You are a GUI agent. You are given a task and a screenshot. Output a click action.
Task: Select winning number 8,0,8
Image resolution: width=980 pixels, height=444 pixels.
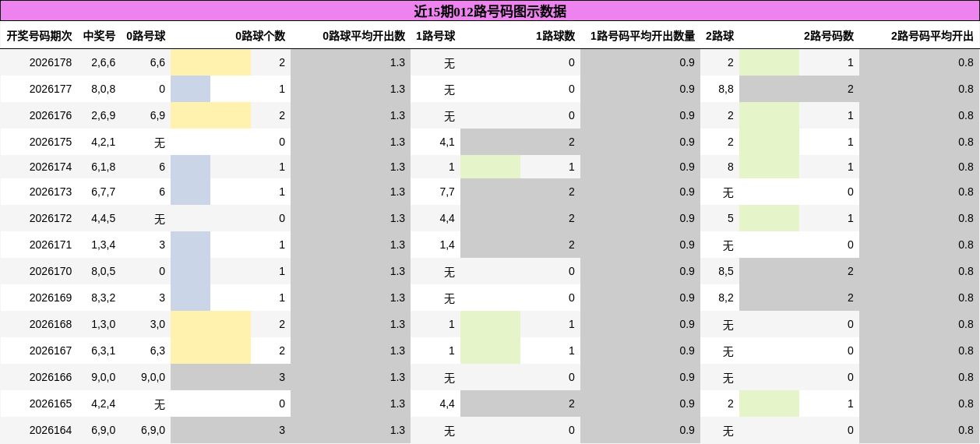103,89
